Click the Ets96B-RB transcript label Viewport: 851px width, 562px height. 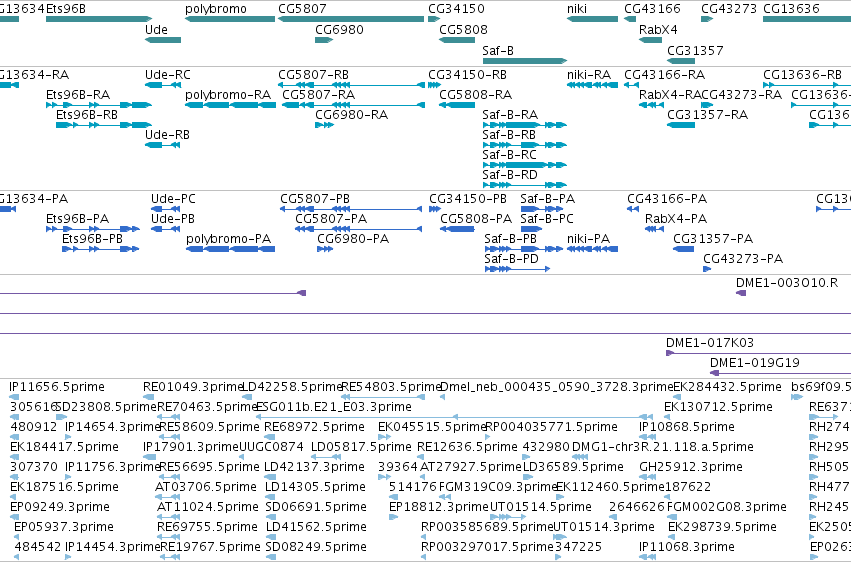pyautogui.click(x=87, y=115)
